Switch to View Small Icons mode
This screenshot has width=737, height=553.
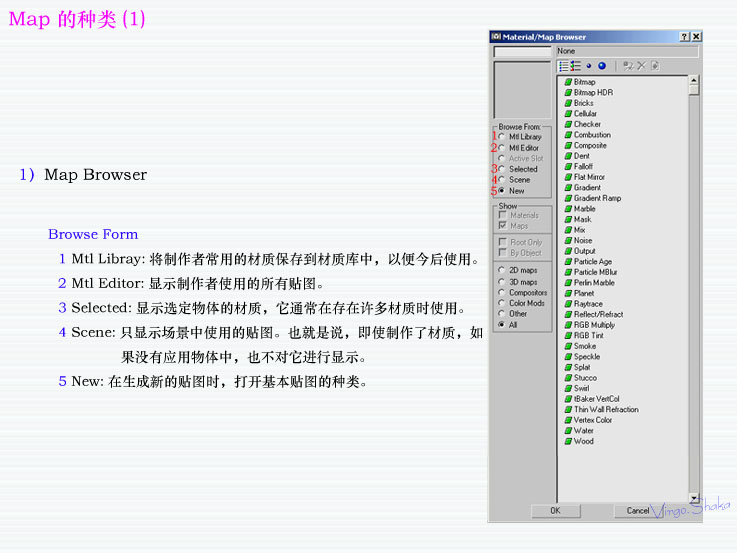(x=589, y=66)
